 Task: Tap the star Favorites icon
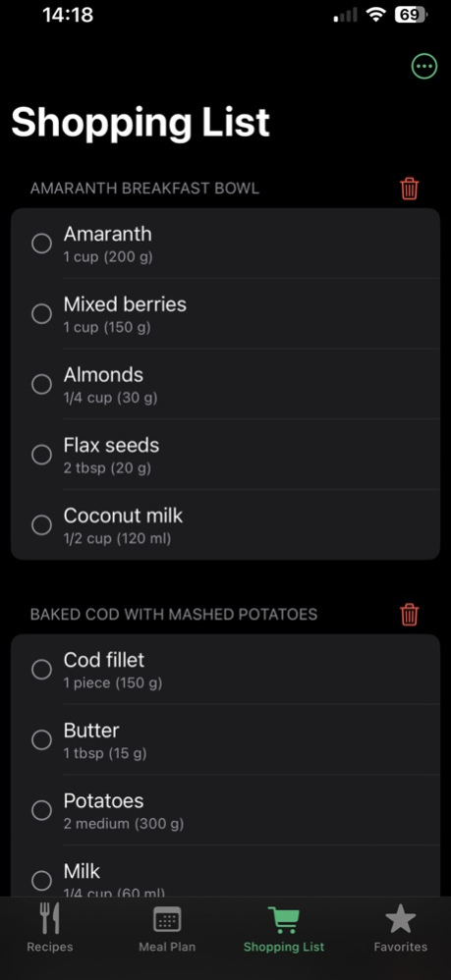[x=400, y=919]
